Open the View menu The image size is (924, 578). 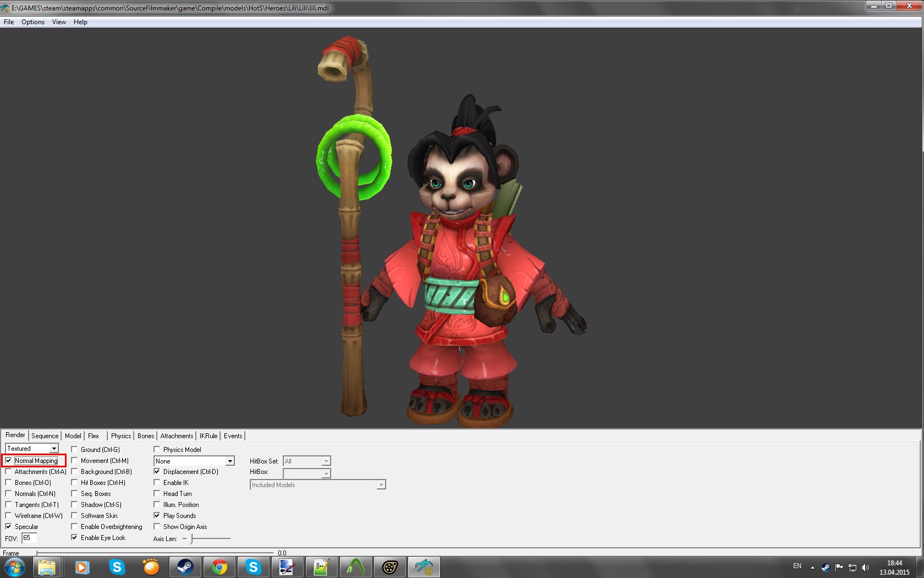tap(59, 22)
